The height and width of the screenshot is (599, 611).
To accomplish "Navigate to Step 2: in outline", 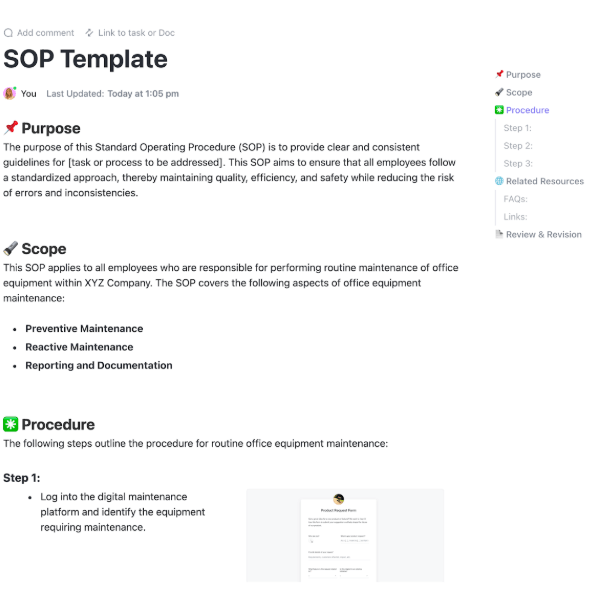I will tap(518, 146).
